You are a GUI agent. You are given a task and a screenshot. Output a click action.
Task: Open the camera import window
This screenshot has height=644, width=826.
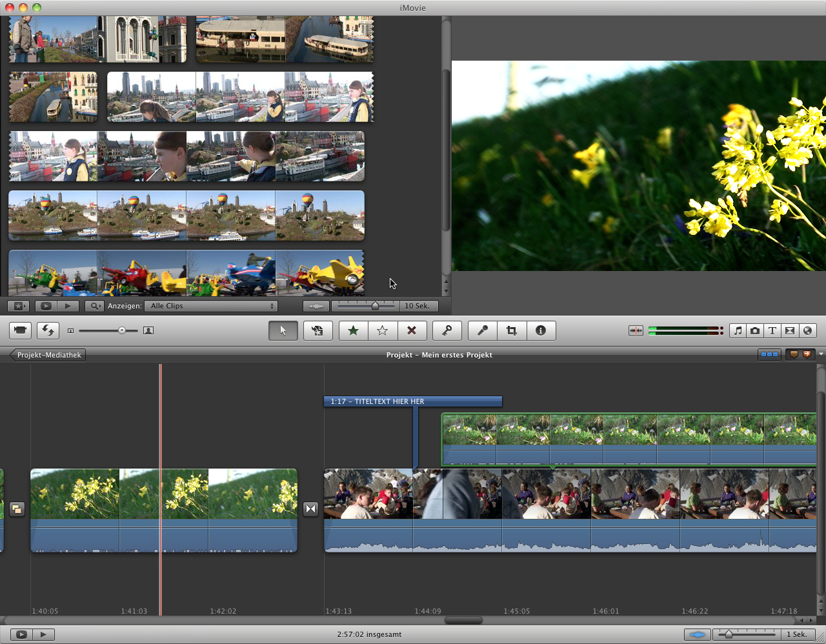point(20,330)
